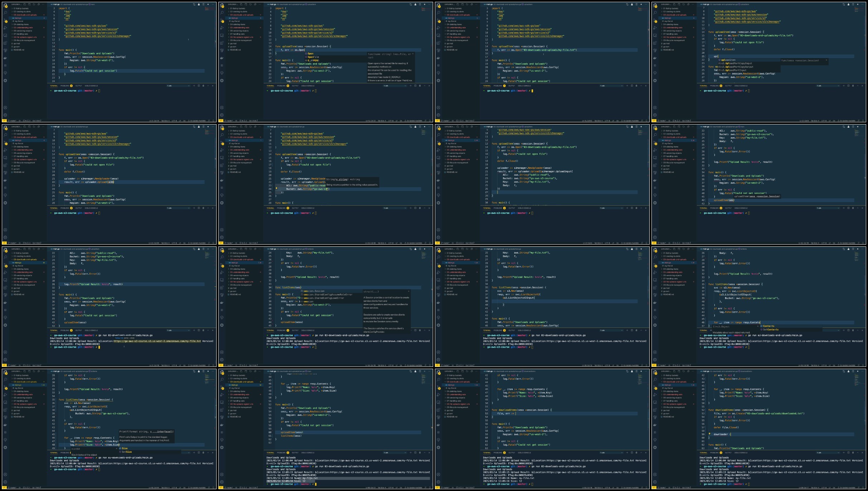Switch to PROBLEMS tab in the 'downloader :' frame
Viewport: 868px width, 491px height.
click(x=716, y=453)
